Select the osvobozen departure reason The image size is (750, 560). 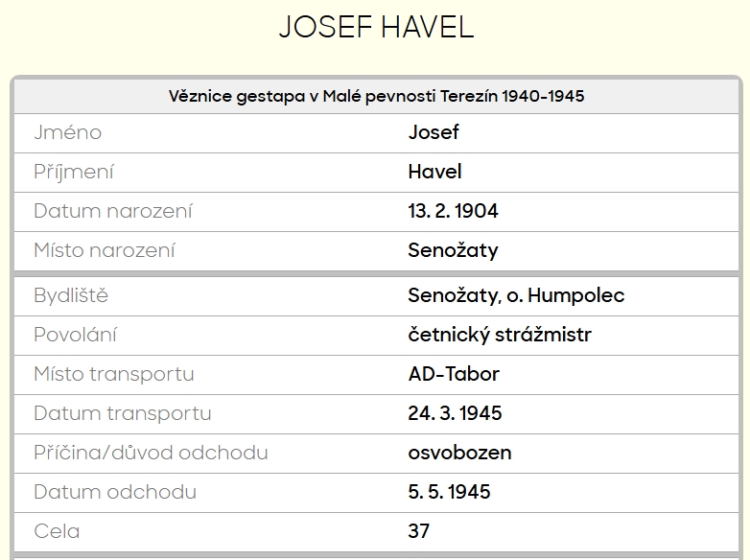tap(459, 453)
